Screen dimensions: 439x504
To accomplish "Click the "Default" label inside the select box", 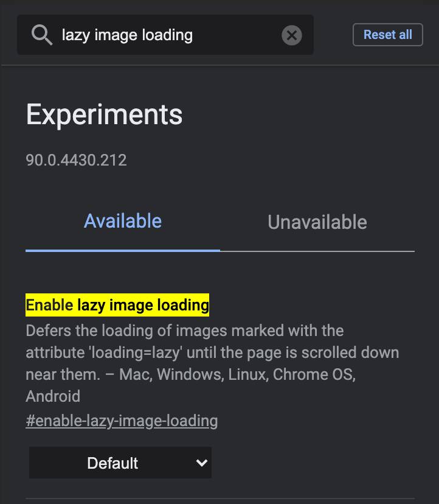I will [112, 463].
